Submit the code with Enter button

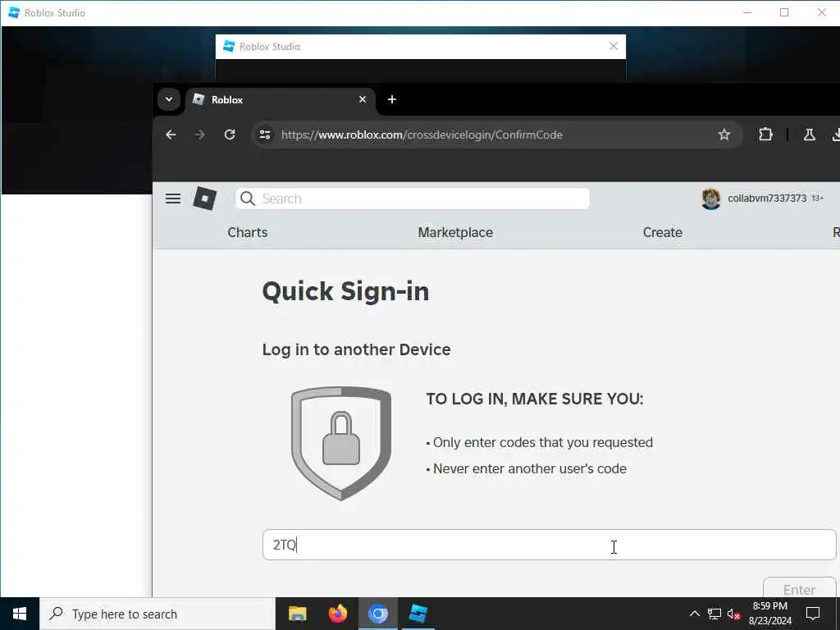point(799,589)
